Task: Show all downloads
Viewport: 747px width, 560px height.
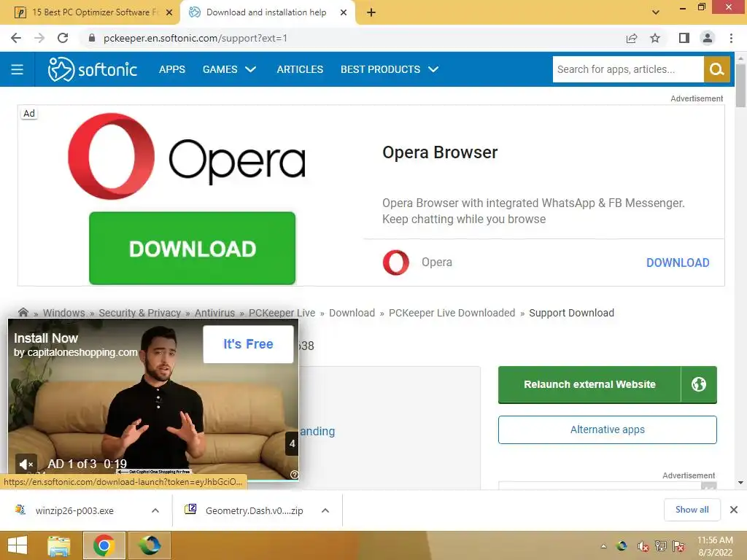Action: [692, 510]
